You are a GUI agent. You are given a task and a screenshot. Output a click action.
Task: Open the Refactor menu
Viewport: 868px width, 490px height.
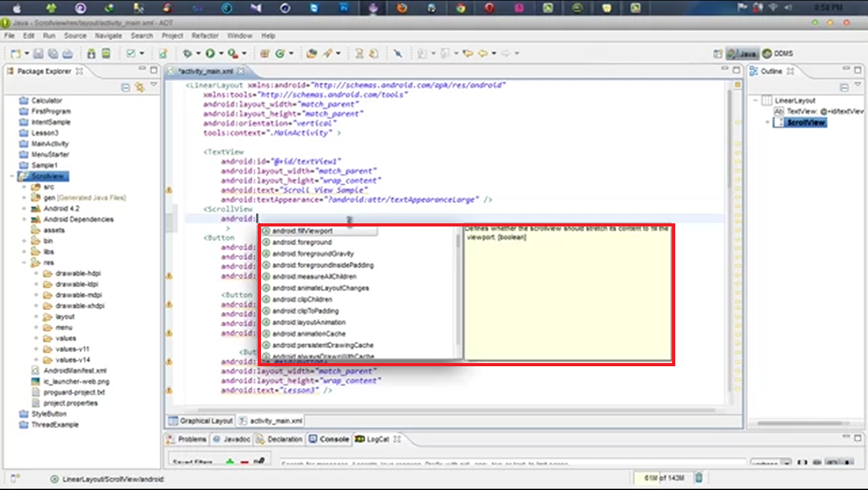(205, 36)
